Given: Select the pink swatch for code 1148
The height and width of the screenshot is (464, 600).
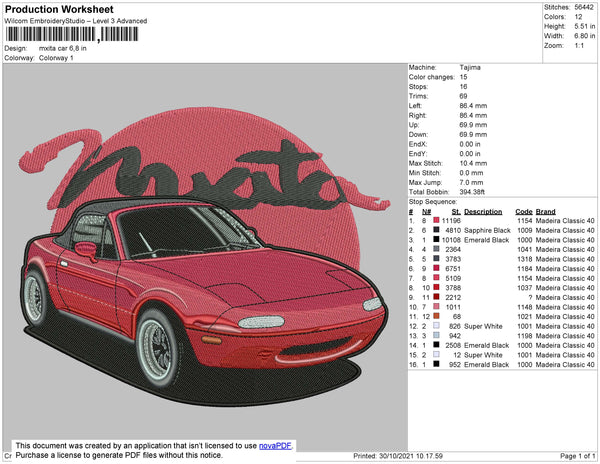Looking at the screenshot, I should [436, 307].
